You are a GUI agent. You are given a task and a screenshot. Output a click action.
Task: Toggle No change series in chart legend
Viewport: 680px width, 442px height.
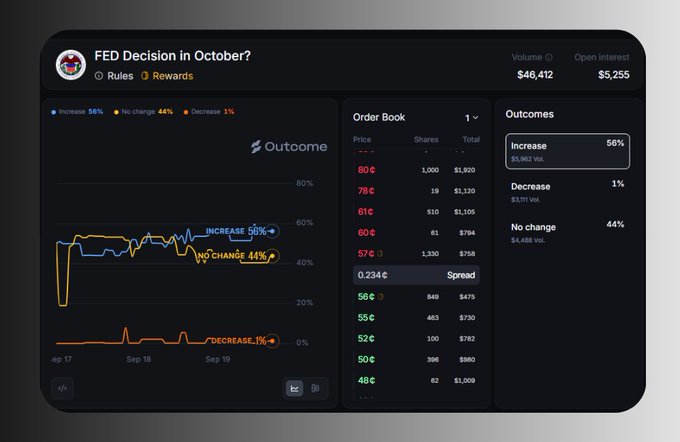143,111
